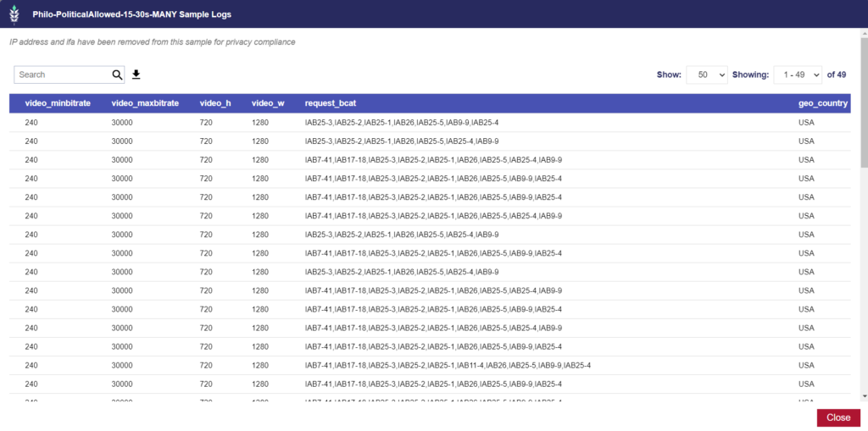Click the wheat logo in title bar

(x=14, y=15)
